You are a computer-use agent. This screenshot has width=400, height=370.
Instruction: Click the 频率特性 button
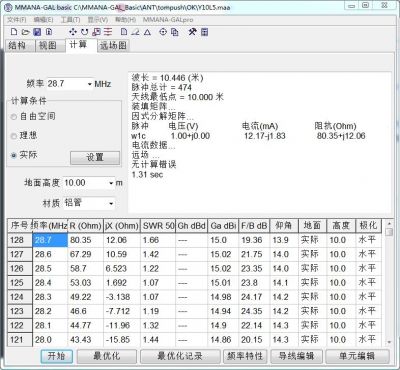click(x=245, y=356)
